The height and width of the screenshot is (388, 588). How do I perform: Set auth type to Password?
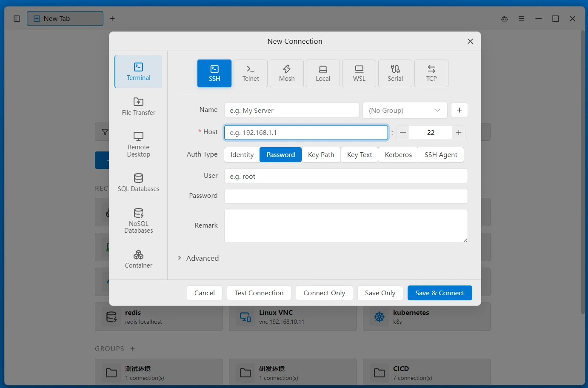coord(281,155)
